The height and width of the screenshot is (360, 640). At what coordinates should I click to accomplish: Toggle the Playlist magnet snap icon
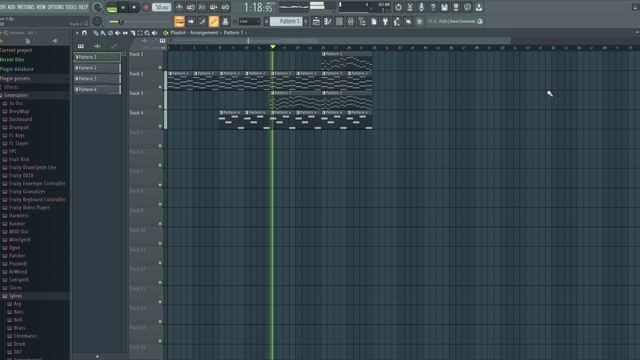point(84,33)
